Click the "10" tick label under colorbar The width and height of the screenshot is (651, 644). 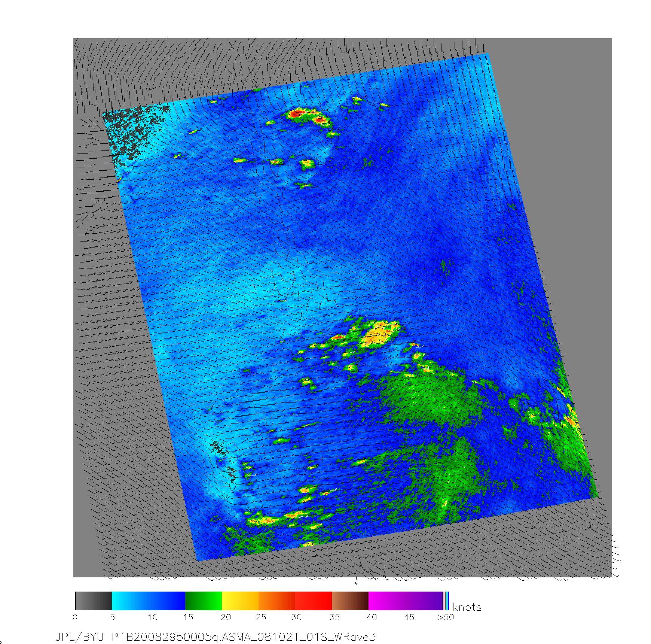tap(153, 617)
